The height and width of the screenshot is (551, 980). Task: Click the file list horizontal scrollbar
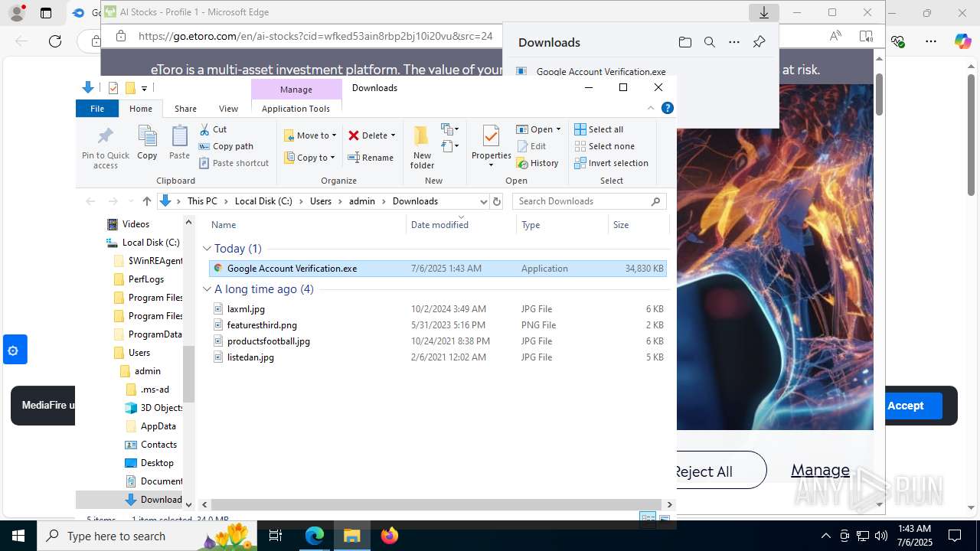click(x=436, y=504)
